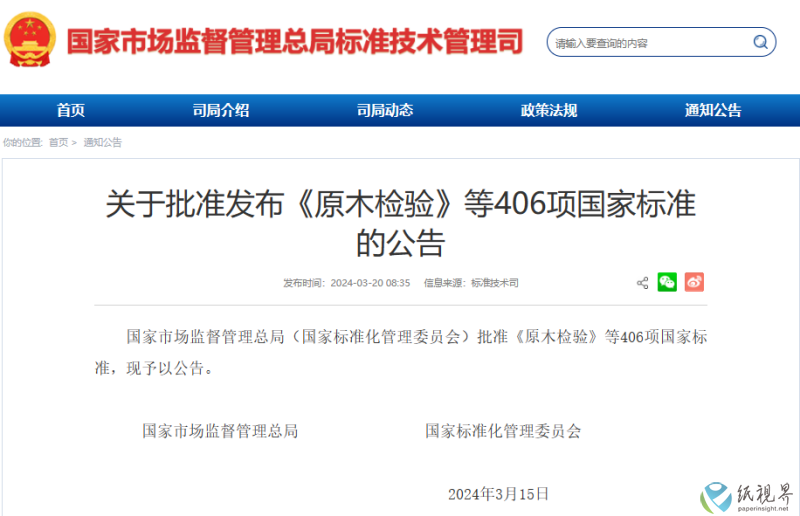Share the article via WeChat icon
Viewport: 800px width, 516px height.
(667, 282)
